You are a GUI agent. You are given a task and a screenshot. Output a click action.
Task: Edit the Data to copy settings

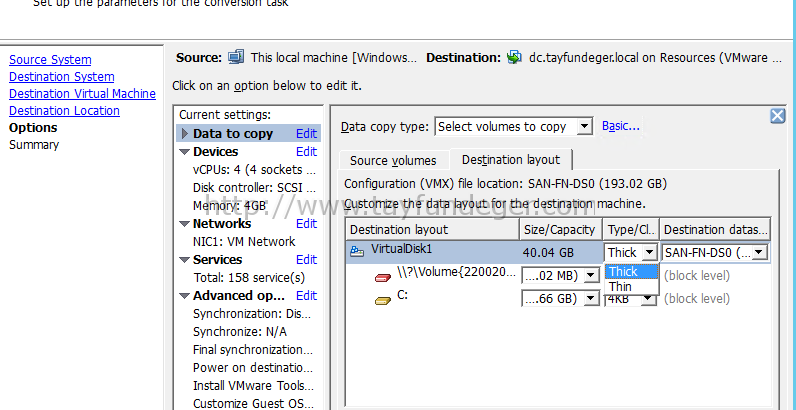coord(307,134)
